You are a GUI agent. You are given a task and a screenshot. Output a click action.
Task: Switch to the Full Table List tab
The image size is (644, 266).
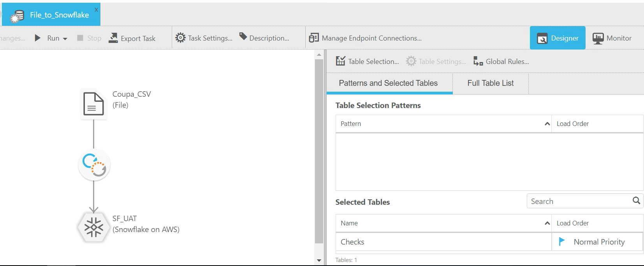[490, 83]
